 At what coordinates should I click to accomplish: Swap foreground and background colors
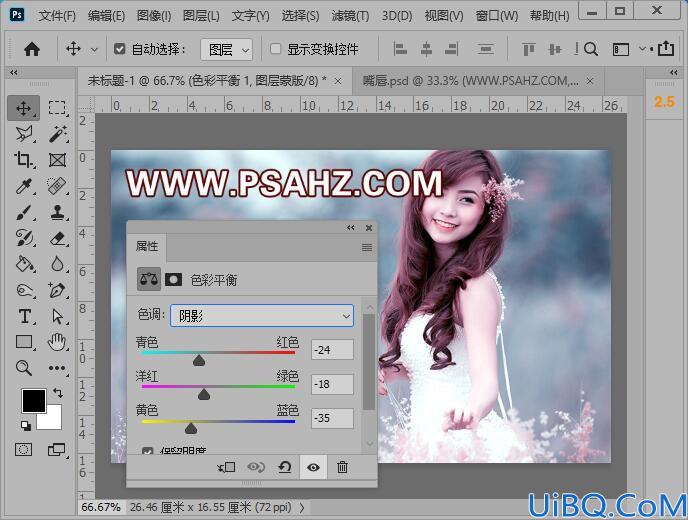pos(57,393)
